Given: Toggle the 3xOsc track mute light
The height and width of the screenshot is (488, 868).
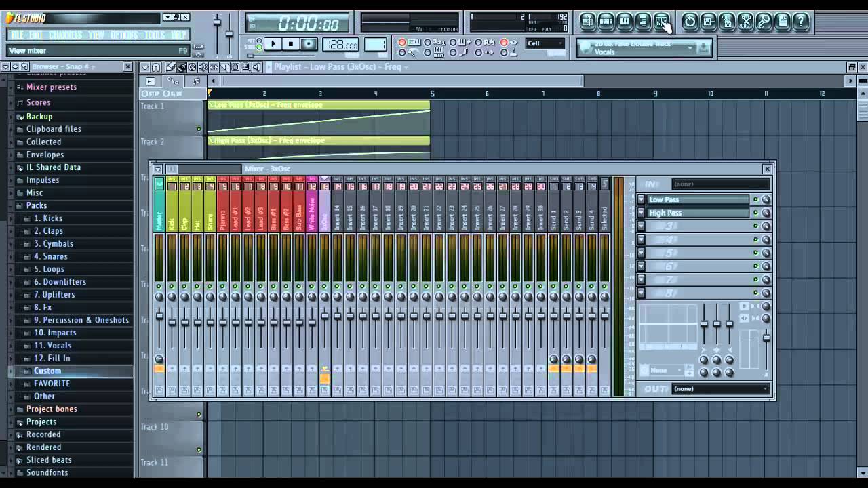Looking at the screenshot, I should [x=324, y=287].
